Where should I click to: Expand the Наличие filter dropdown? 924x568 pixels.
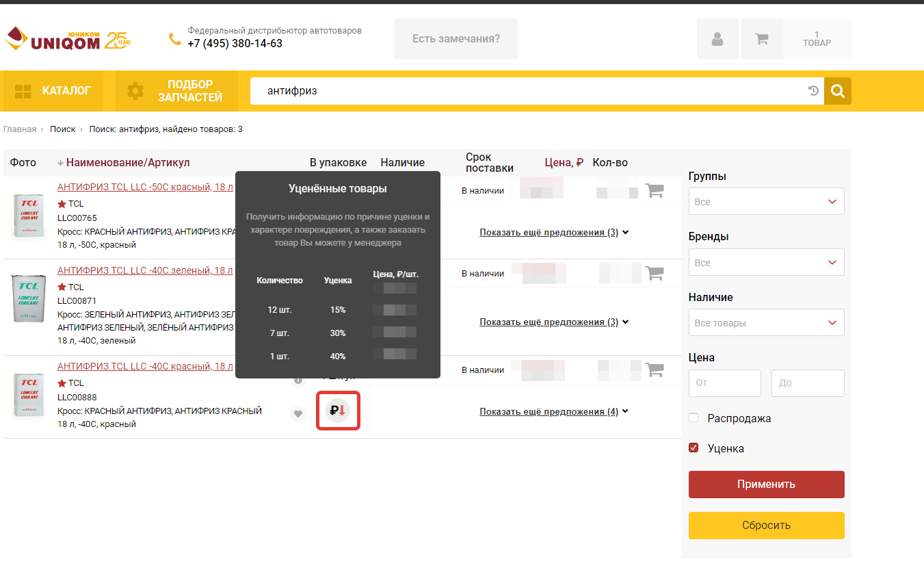766,323
